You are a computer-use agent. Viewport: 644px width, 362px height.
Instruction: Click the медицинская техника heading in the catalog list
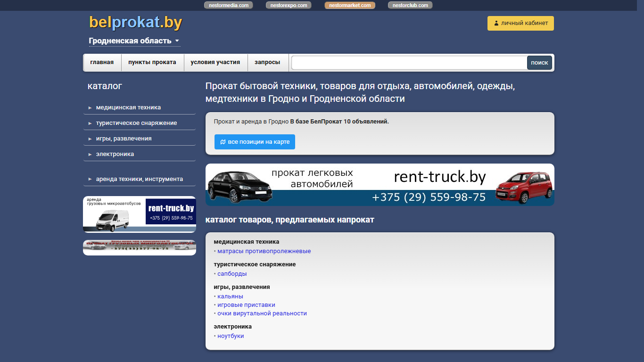246,242
